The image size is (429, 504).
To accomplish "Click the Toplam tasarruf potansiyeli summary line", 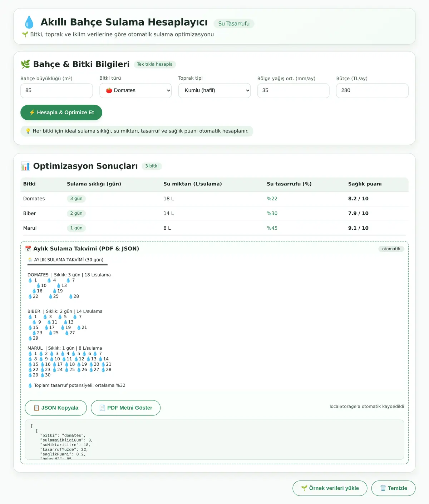I will pos(77,385).
